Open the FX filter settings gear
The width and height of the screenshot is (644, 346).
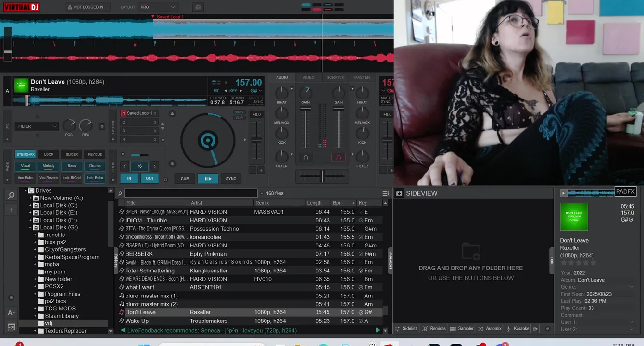point(101,126)
